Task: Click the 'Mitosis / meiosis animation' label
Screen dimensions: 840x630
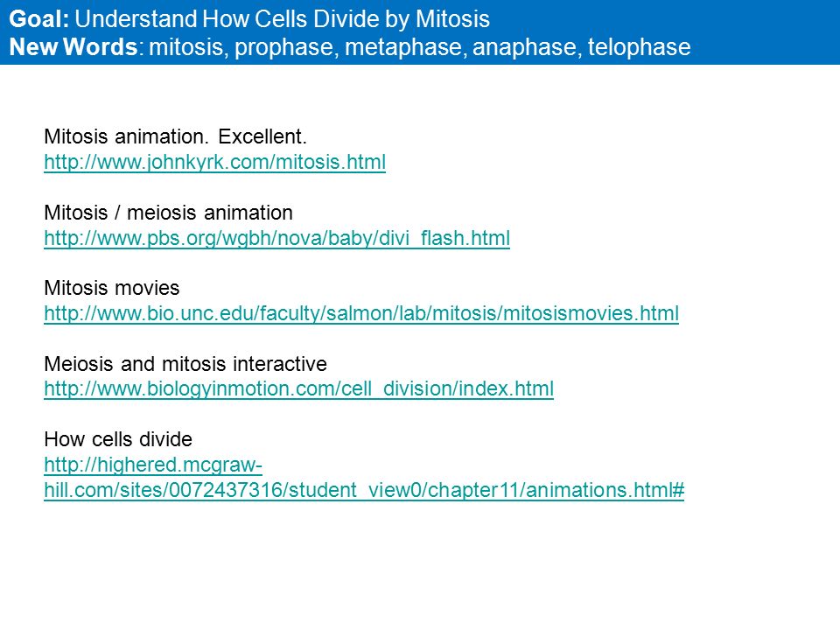Action: 168,213
